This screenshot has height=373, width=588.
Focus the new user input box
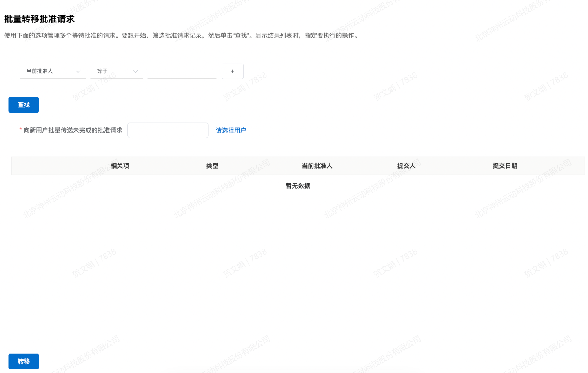click(168, 130)
